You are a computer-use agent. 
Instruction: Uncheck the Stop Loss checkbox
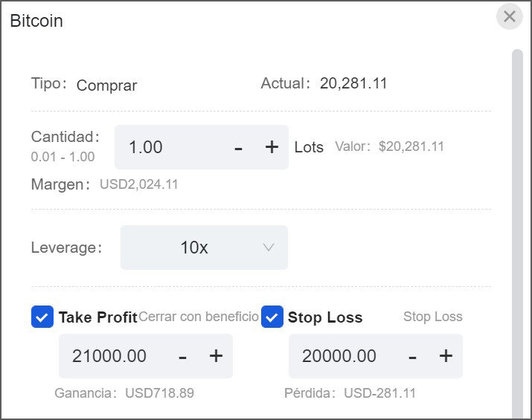coord(272,317)
